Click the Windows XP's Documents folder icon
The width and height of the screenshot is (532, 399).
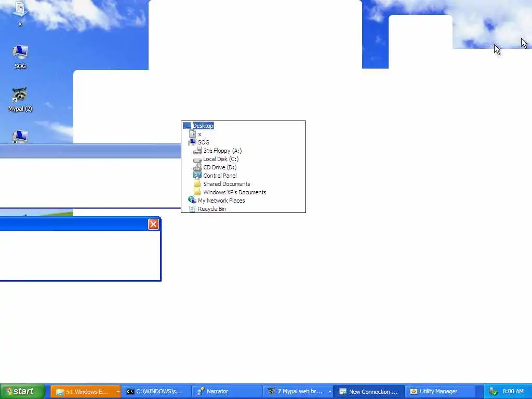(197, 192)
